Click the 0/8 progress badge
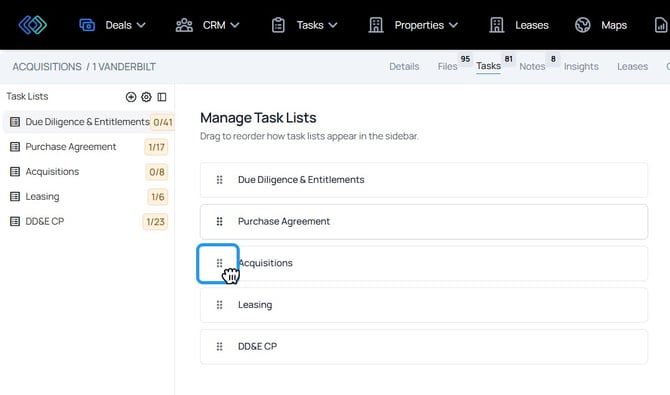 coord(157,172)
